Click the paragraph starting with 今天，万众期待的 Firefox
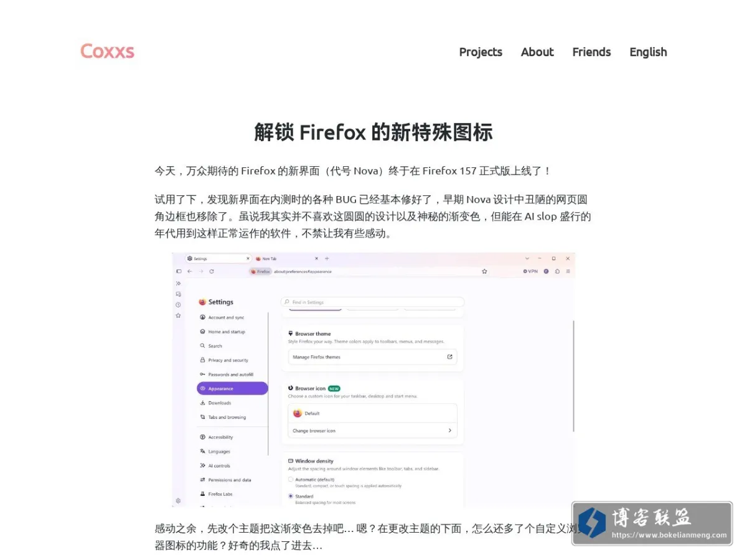 [x=353, y=170]
